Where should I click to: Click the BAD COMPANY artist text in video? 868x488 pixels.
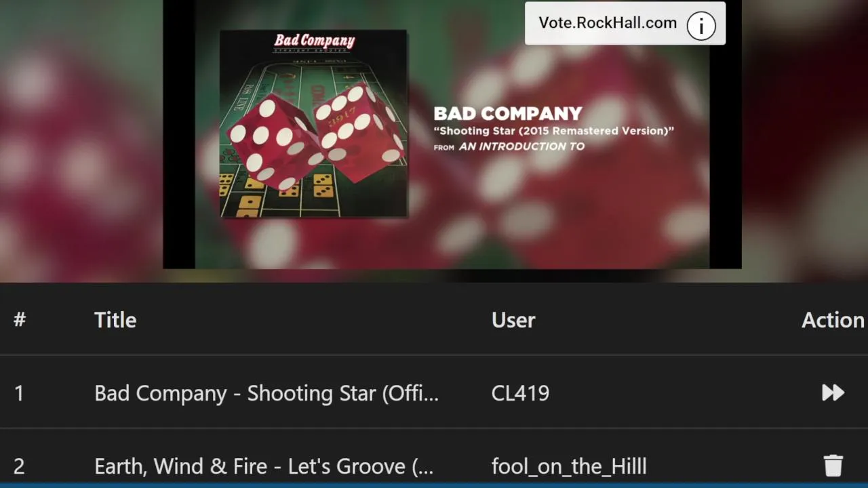click(508, 113)
